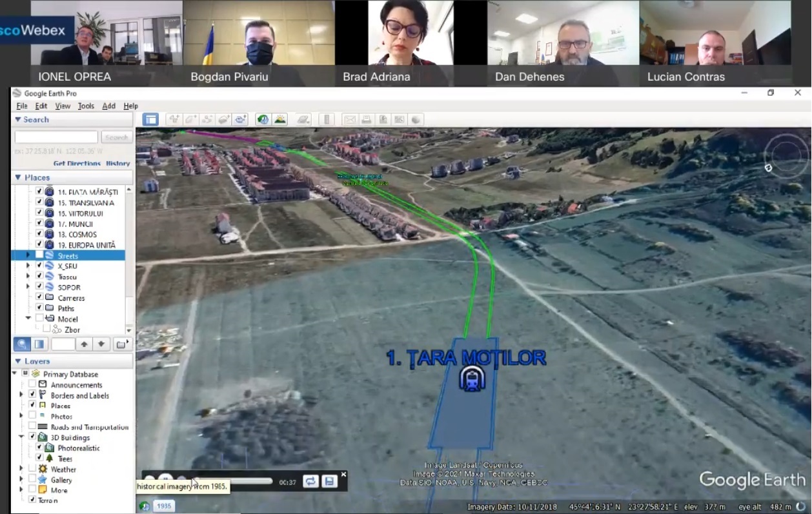Expand the SOPOR tree node
The width and height of the screenshot is (812, 514).
click(28, 287)
